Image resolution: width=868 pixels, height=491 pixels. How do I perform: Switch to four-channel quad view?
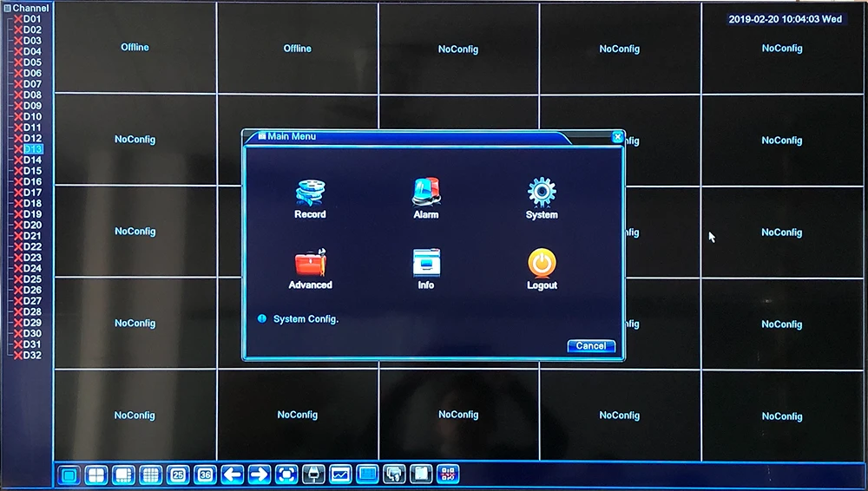96,475
